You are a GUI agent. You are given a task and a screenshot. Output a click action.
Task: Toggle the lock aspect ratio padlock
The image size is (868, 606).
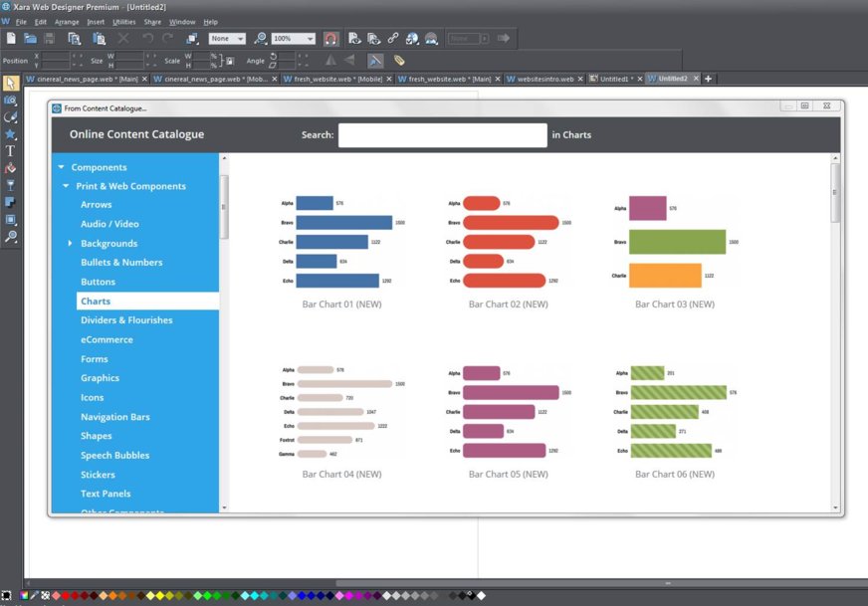click(x=230, y=61)
